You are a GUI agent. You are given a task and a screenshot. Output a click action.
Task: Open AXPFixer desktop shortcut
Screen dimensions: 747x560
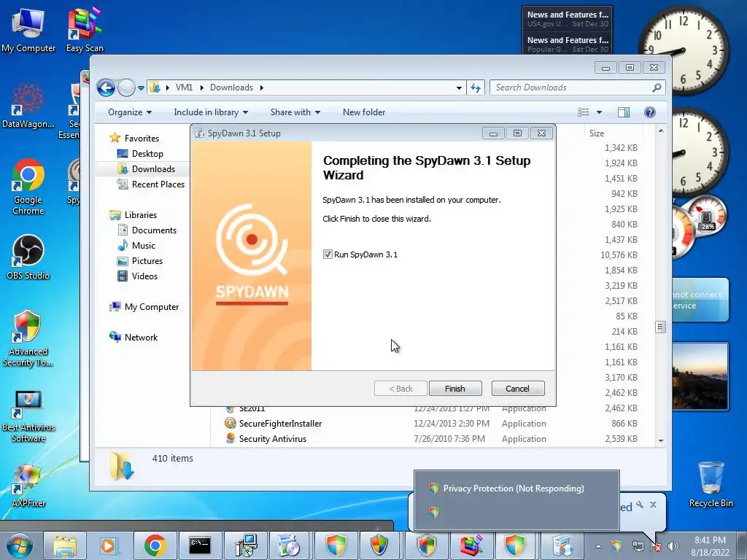28,486
